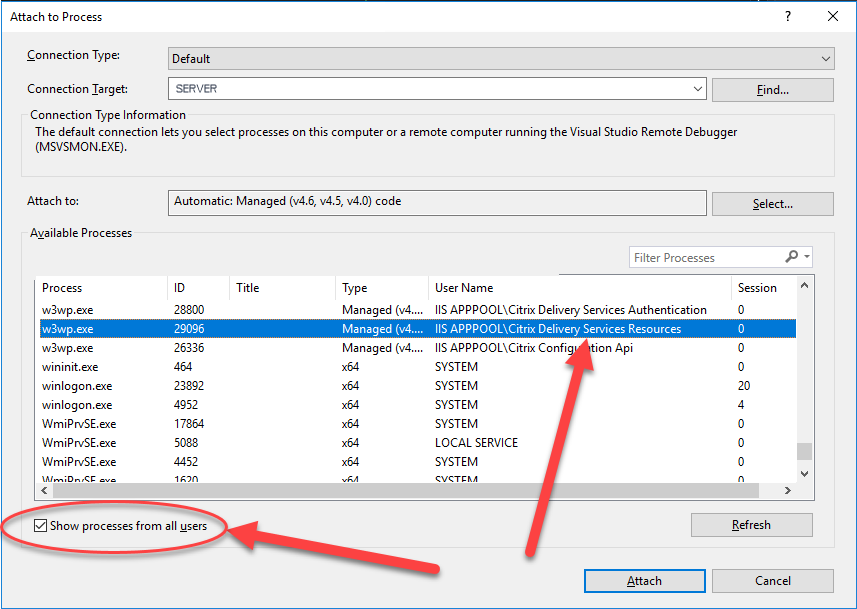
Task: Click the help question mark in title bar
Action: point(788,17)
